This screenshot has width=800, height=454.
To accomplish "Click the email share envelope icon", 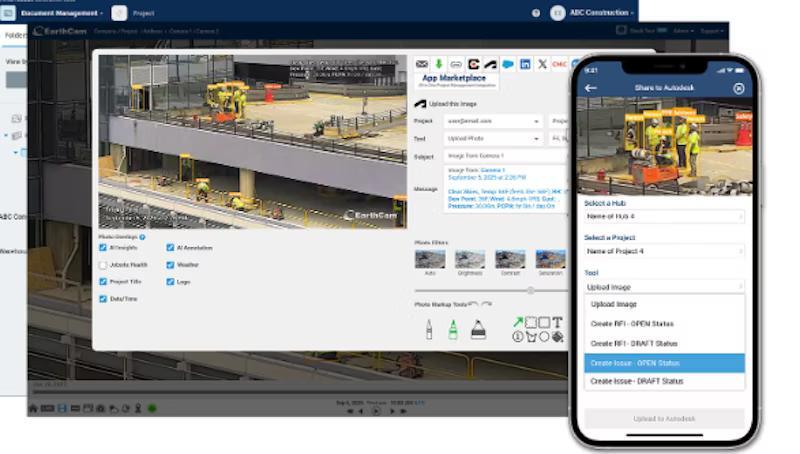I will click(421, 64).
